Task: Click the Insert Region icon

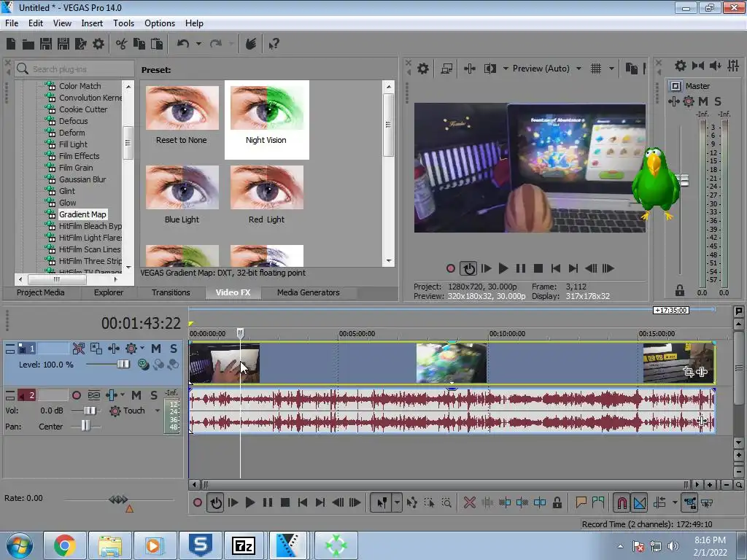Action: (598, 502)
